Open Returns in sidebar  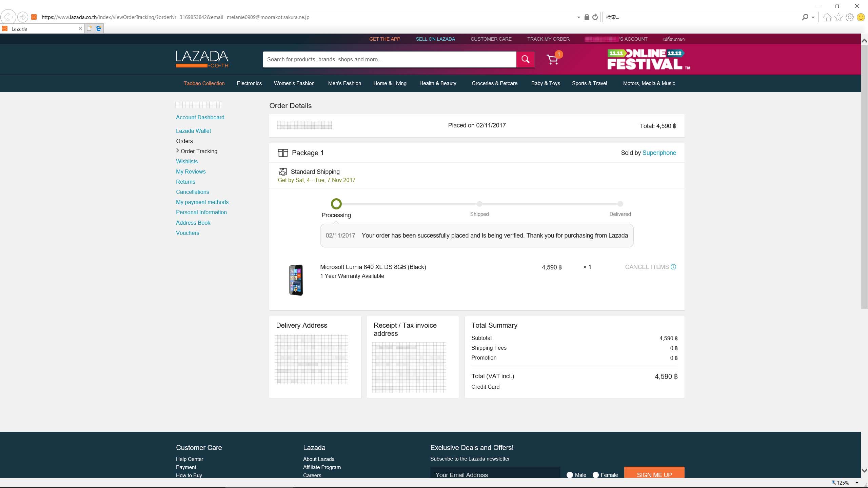tap(185, 182)
